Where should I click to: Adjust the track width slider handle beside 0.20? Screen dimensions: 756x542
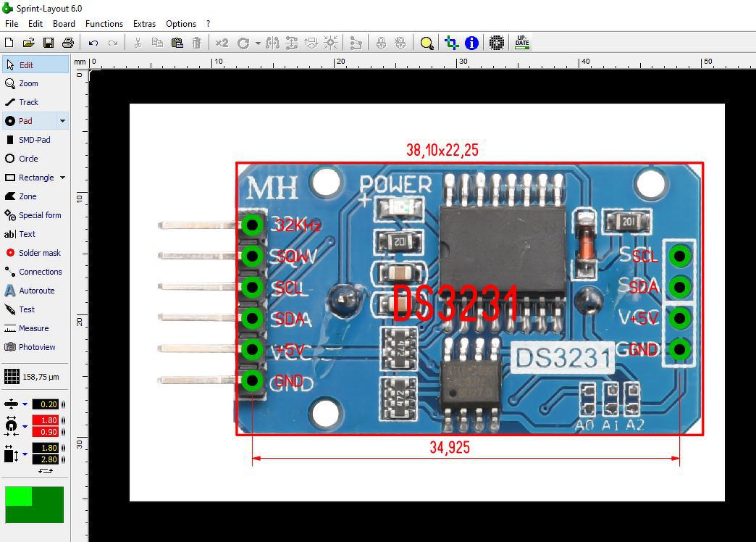point(63,404)
